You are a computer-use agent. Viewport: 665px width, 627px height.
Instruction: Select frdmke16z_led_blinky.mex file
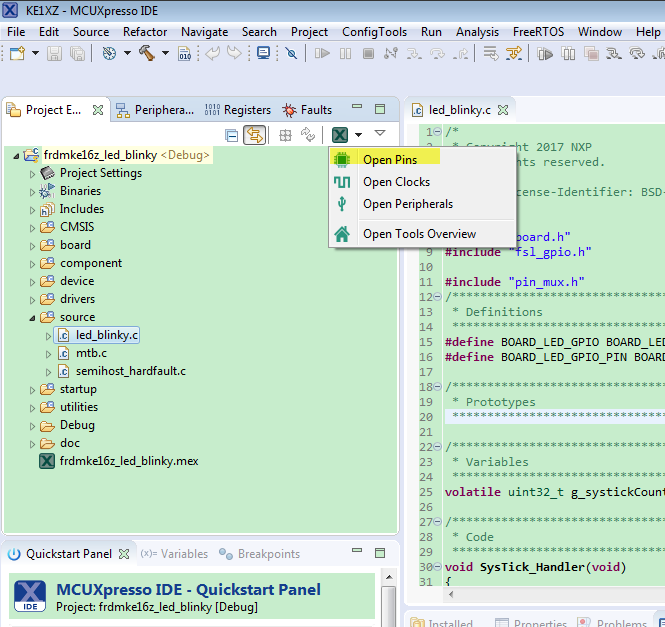click(129, 461)
